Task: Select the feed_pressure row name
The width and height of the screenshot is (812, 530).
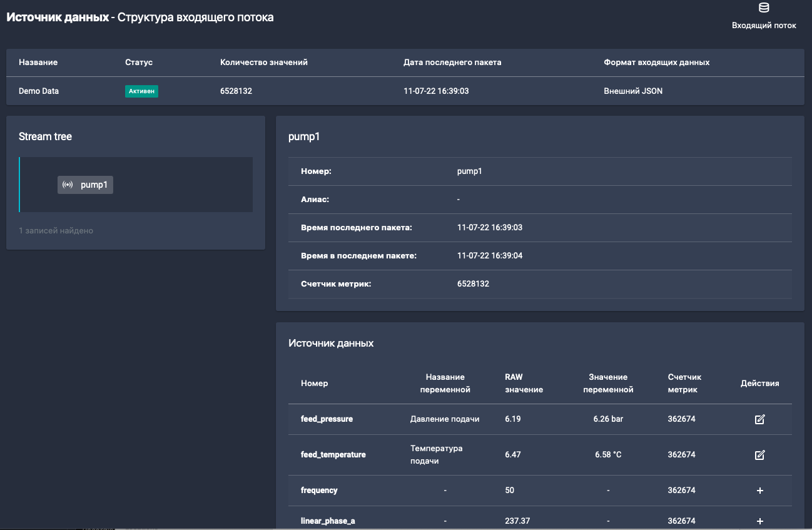Action: tap(327, 419)
